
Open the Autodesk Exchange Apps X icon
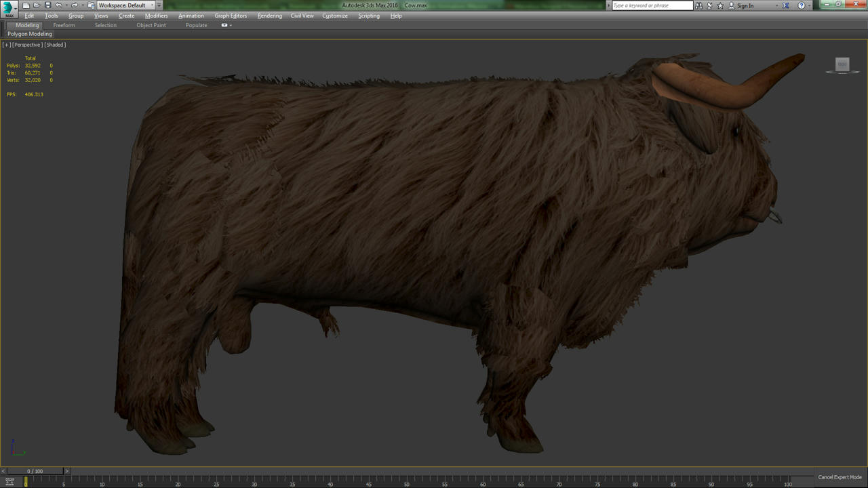pyautogui.click(x=786, y=5)
